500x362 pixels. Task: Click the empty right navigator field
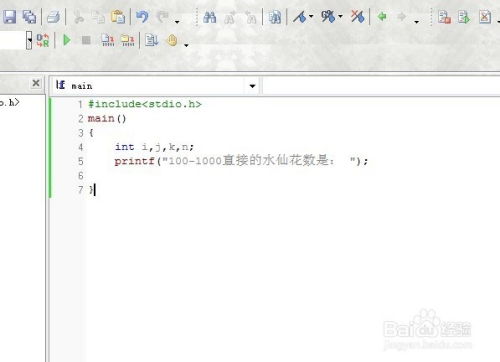pos(381,86)
